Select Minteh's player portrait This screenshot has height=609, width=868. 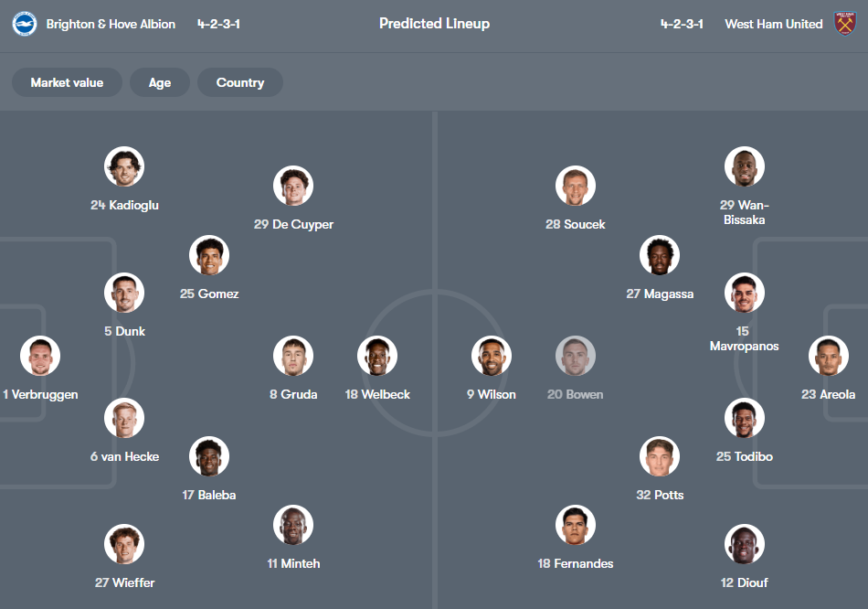[293, 526]
